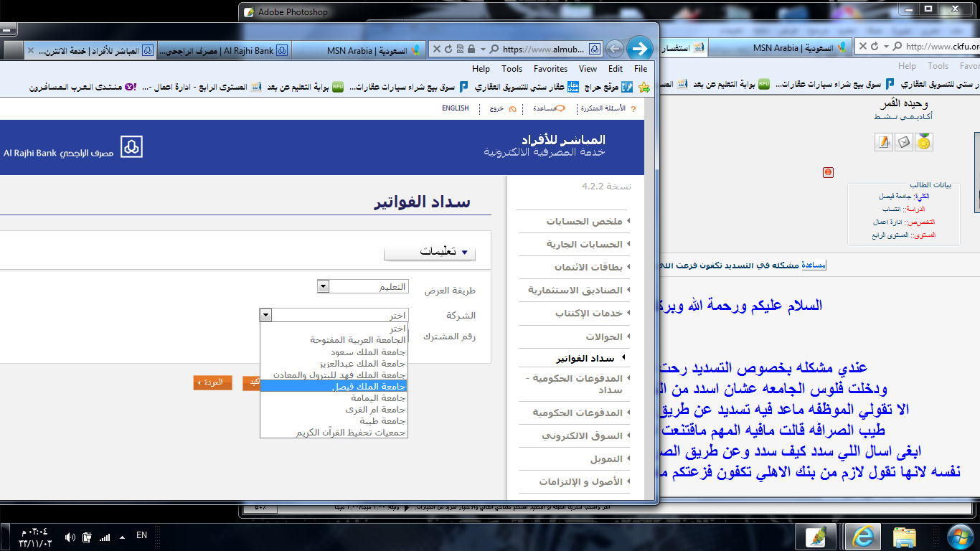Image resolution: width=980 pixels, height=551 pixels.
Task: Select جامعة الملك فهد للبترول والمعادن option
Action: (334, 375)
